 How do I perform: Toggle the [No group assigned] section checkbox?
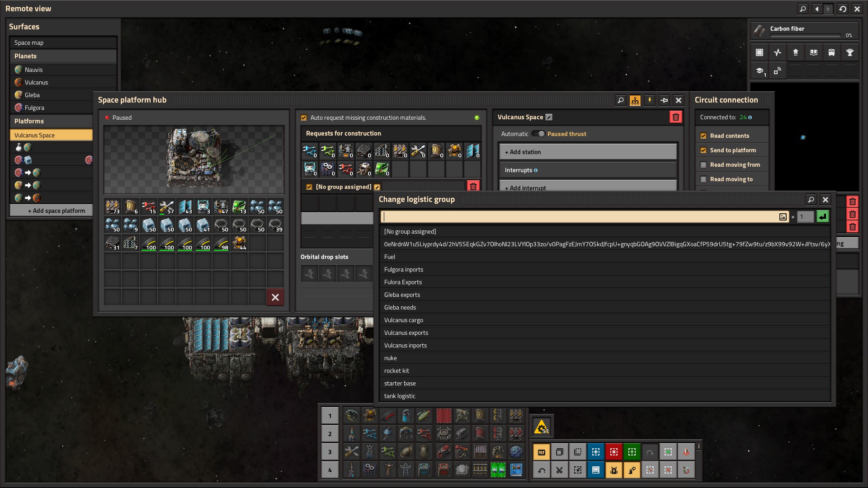point(309,187)
